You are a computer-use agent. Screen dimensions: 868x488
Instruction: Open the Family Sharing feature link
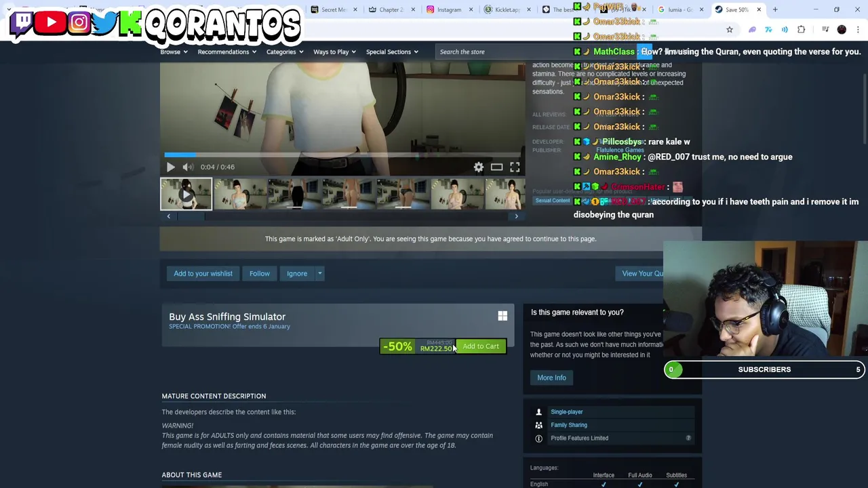[569, 425]
